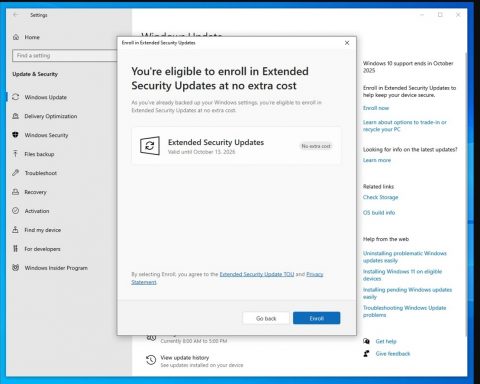Viewport: 480px width, 384px height.
Task: Open the Check Storage link
Action: click(x=380, y=197)
